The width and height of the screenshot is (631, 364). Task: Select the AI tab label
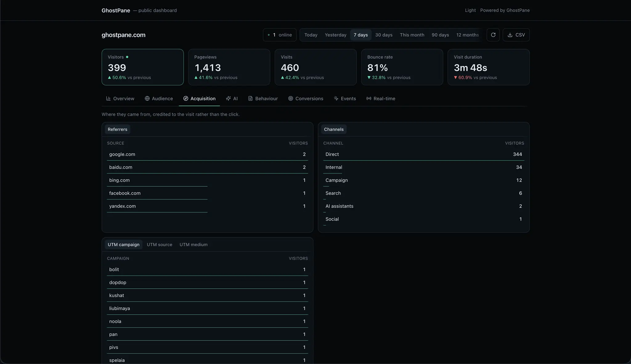coord(235,99)
